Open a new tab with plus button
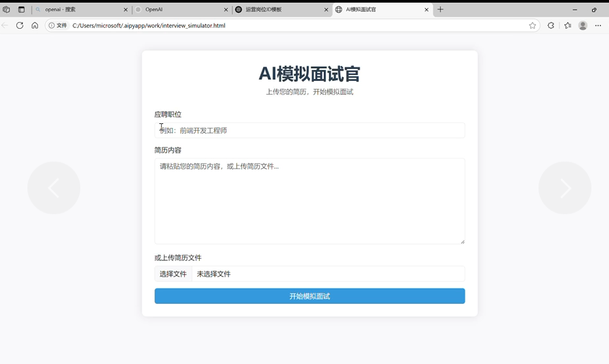 click(440, 10)
